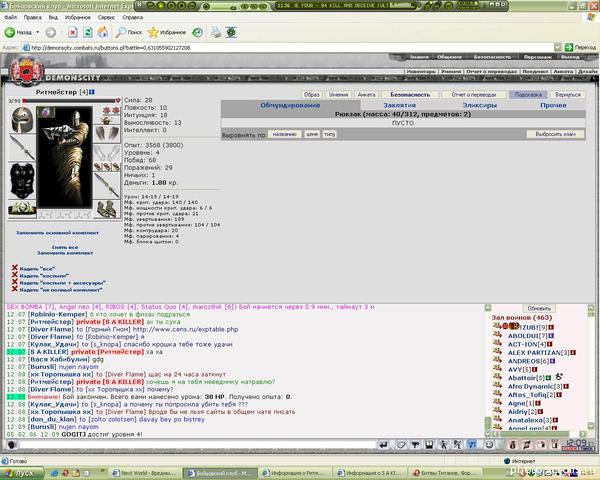600x480 pixels.
Task: Click the Stop loading red X icon
Action: pyautogui.click(x=73, y=32)
